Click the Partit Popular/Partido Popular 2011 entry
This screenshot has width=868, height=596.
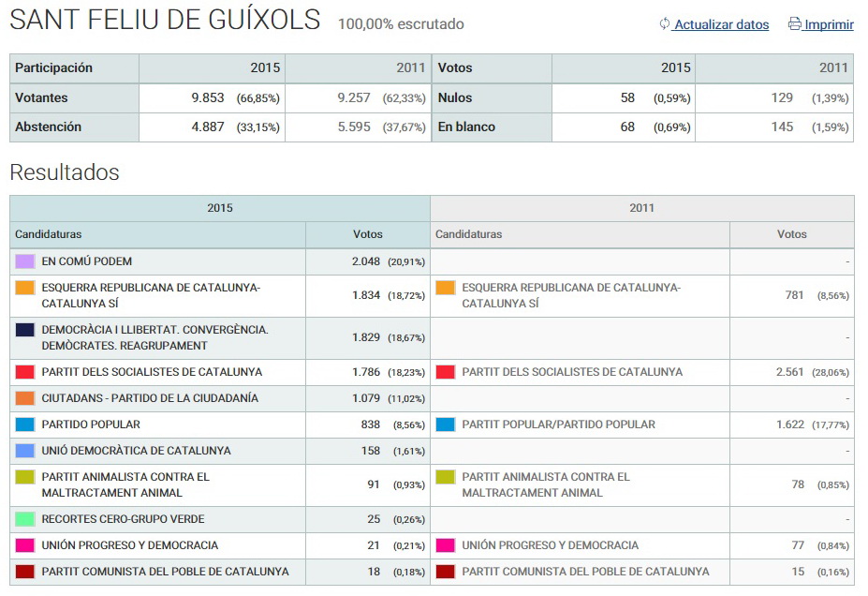[x=558, y=425]
